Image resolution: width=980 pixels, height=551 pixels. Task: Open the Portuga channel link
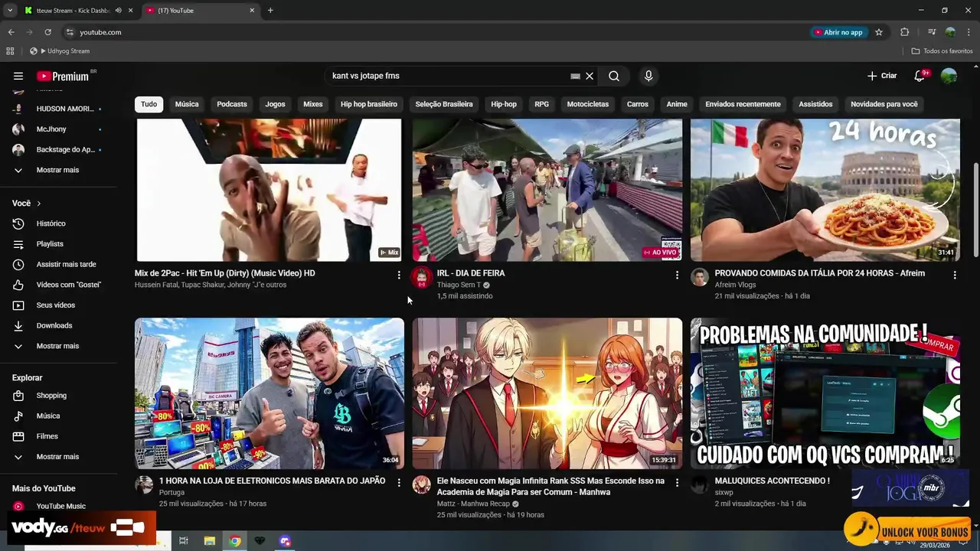tap(171, 493)
